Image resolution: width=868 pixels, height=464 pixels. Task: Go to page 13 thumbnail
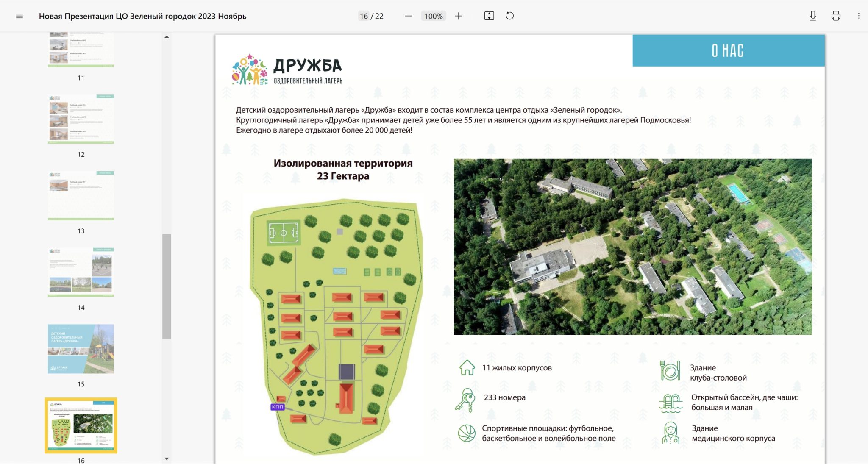pyautogui.click(x=81, y=196)
